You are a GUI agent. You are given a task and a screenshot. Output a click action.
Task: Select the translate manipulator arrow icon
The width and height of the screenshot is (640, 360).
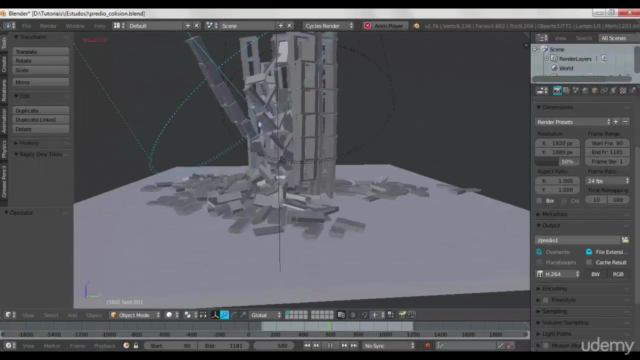click(x=224, y=315)
